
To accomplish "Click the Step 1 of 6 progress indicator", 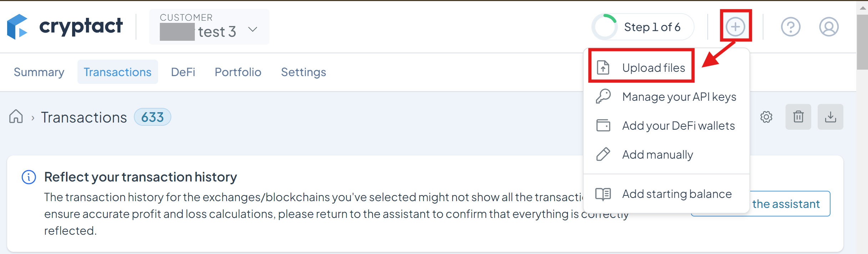I will (643, 27).
